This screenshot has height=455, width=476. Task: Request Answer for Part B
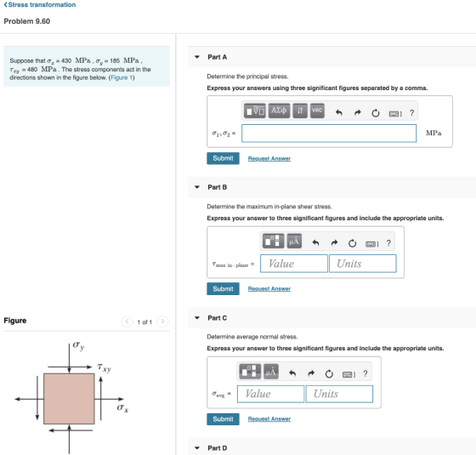tap(269, 289)
